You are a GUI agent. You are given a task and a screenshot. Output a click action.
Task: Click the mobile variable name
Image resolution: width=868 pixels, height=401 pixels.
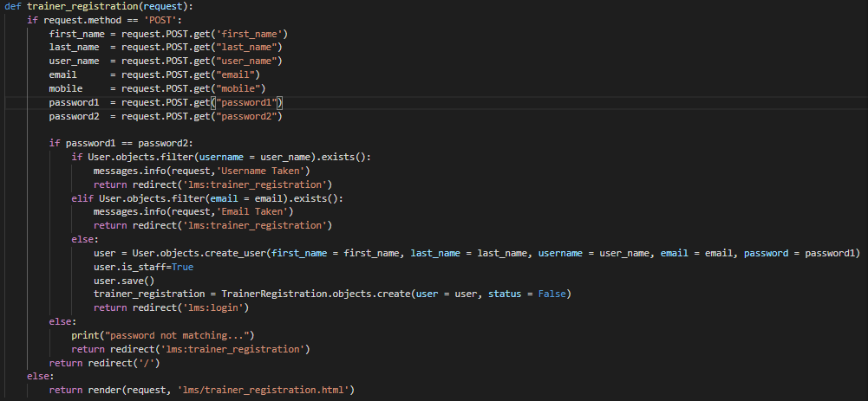[x=66, y=88]
